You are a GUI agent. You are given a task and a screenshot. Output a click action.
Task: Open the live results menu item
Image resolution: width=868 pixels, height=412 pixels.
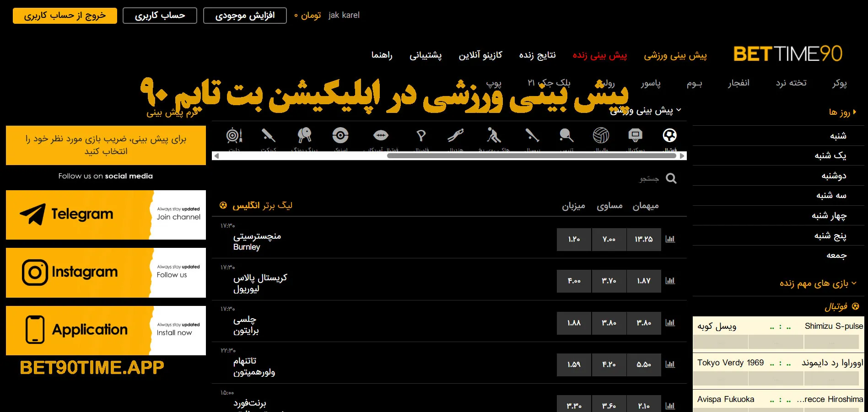pos(537,55)
